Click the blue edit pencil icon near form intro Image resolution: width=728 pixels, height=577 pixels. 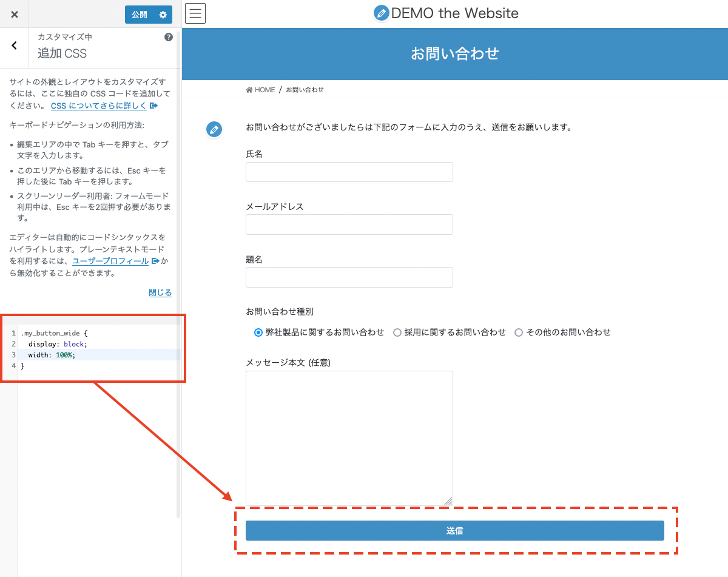214,129
